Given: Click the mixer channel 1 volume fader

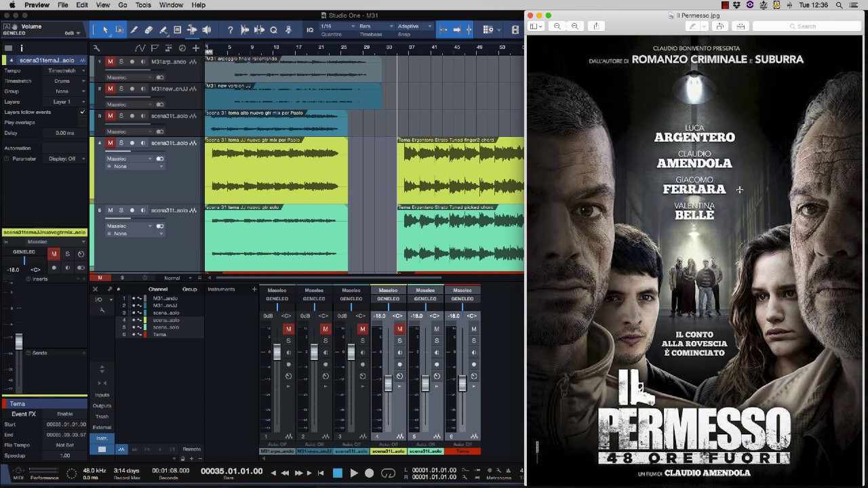Looking at the screenshot, I should click(x=277, y=352).
